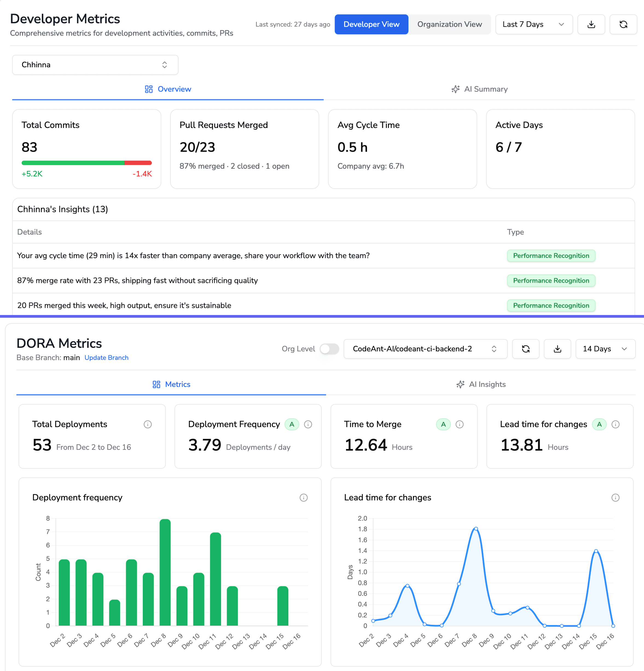This screenshot has width=644, height=671.
Task: Switch to the AI Summary tab
Action: click(479, 89)
